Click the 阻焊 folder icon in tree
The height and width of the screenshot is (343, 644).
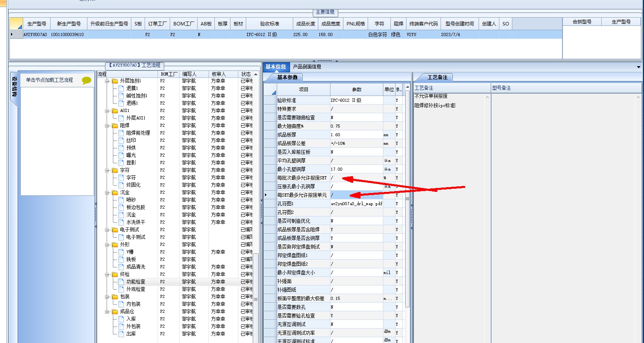115,126
